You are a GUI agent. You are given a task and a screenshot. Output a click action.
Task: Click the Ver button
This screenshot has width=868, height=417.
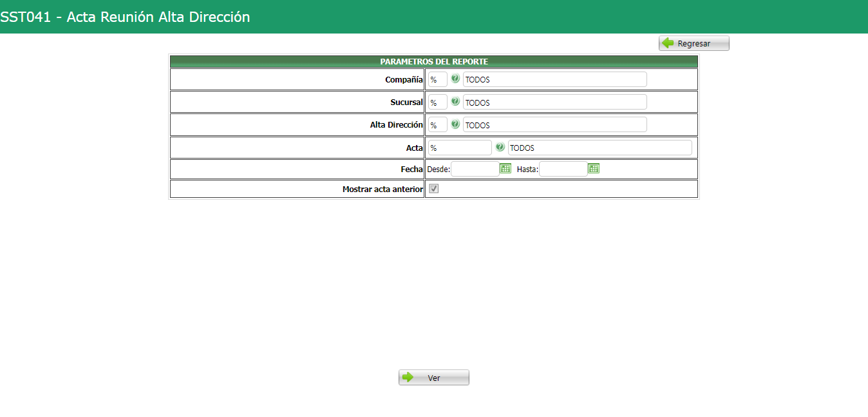(434, 378)
